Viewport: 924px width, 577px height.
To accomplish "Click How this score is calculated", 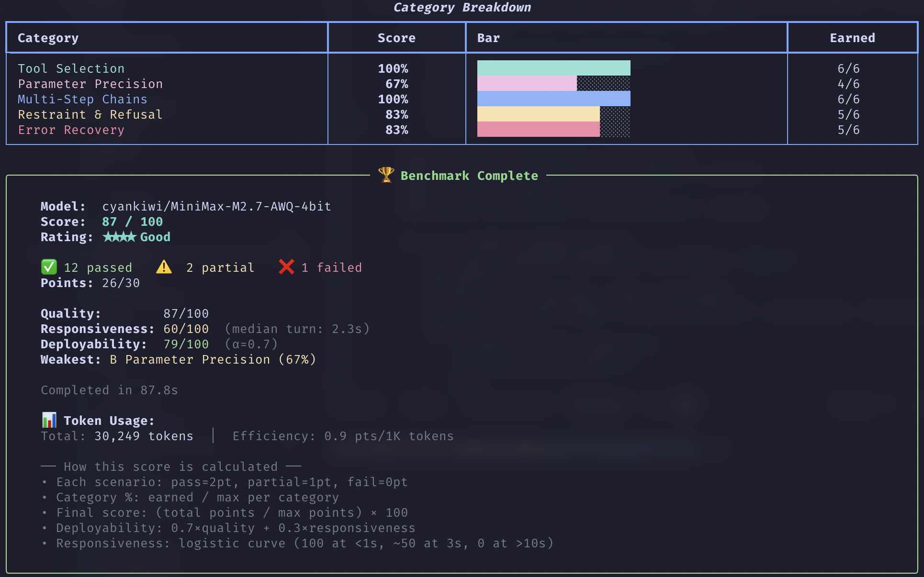I will click(170, 466).
